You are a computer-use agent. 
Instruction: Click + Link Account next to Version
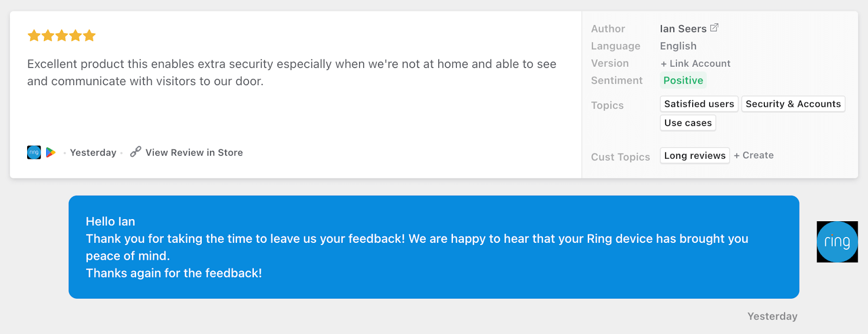695,63
